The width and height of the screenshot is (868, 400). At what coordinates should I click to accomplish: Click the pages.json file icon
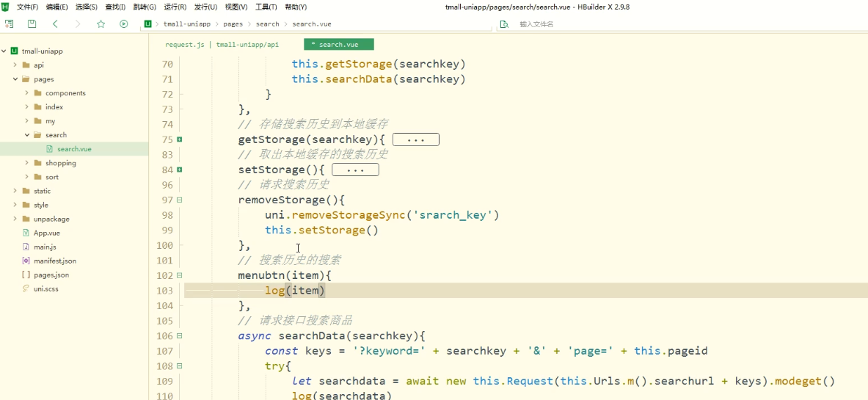point(26,274)
